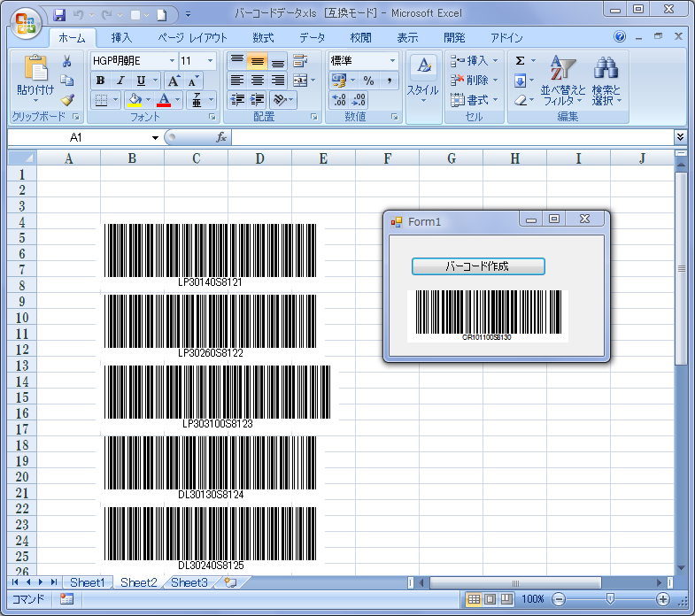Switch to the 挿入 ribbon tab
Image resolution: width=695 pixels, height=616 pixels.
121,38
